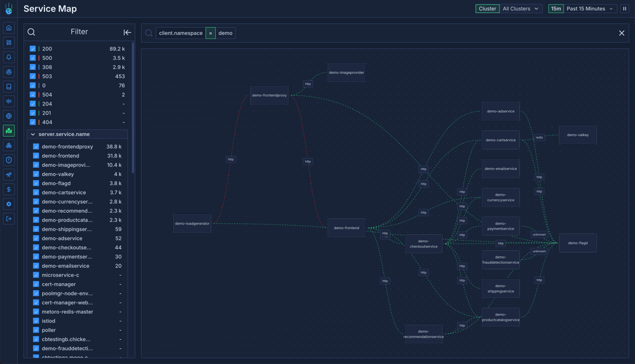This screenshot has height=364, width=635.
Task: Click the search icon in query bar
Action: pos(148,33)
